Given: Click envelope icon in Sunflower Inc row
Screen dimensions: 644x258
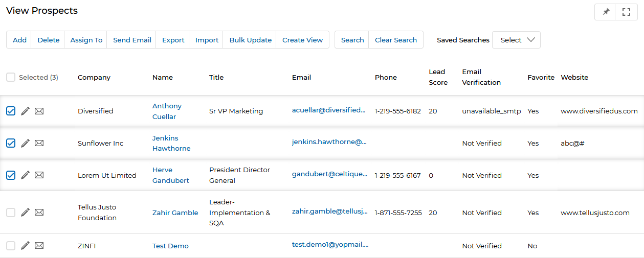Looking at the screenshot, I should point(39,143).
